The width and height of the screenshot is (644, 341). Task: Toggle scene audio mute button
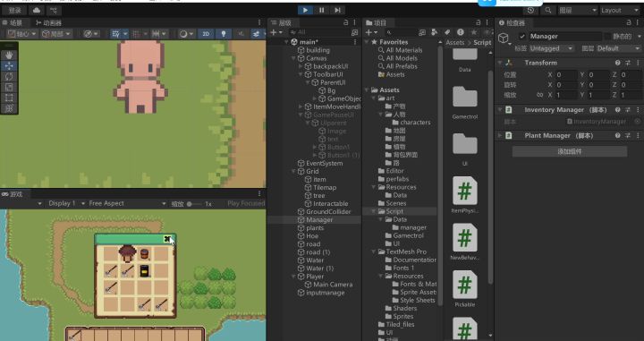[241, 34]
